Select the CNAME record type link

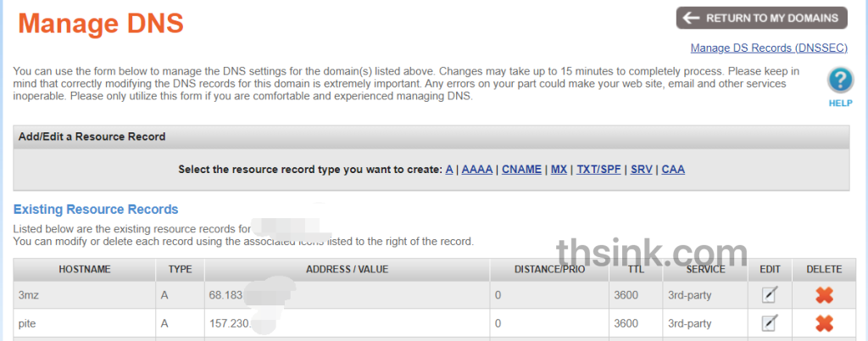pyautogui.click(x=521, y=170)
